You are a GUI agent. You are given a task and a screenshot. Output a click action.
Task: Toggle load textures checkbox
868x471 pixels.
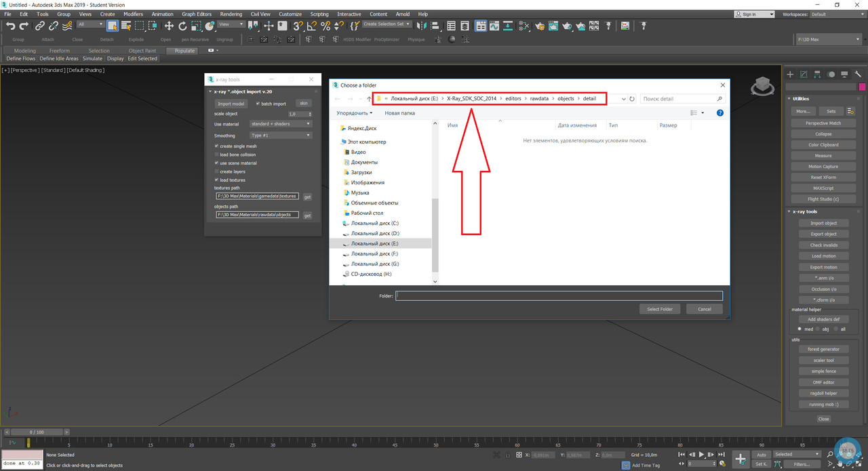pyautogui.click(x=217, y=180)
